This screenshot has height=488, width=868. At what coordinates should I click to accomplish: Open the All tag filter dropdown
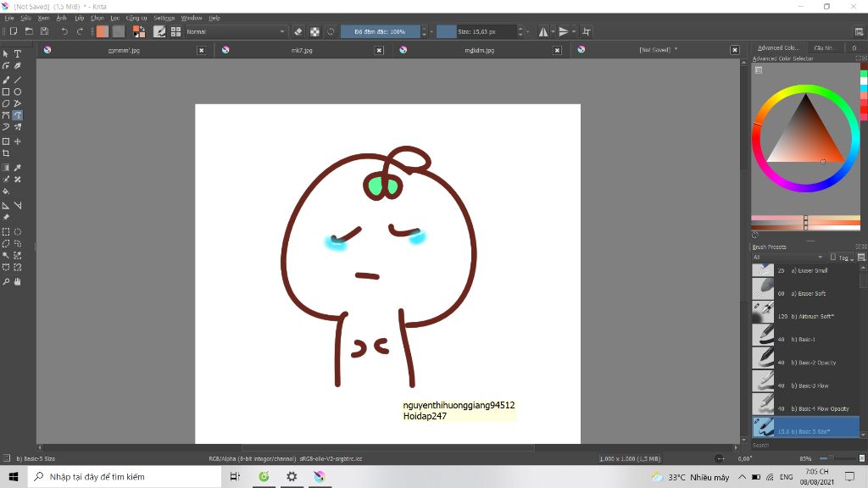point(787,258)
